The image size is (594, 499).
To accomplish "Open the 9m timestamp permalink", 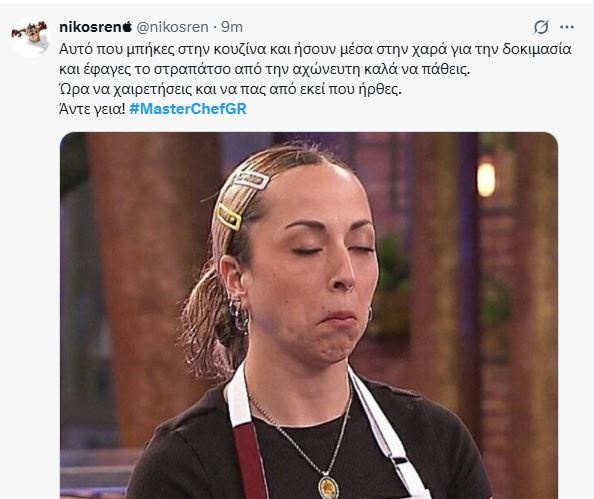I will click(232, 27).
